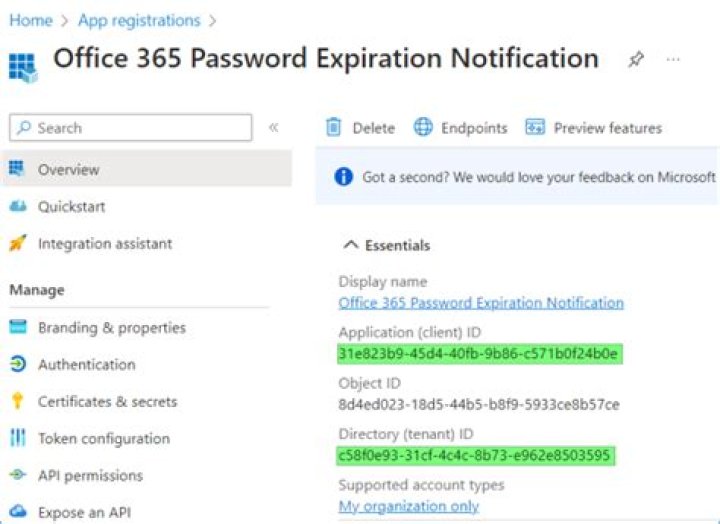The image size is (720, 524).
Task: Click the Integration assistant rocket icon
Action: tap(18, 243)
